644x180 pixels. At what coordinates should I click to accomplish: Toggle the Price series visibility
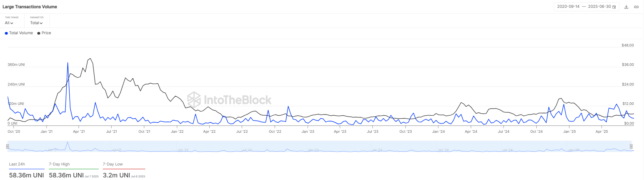pyautogui.click(x=46, y=33)
